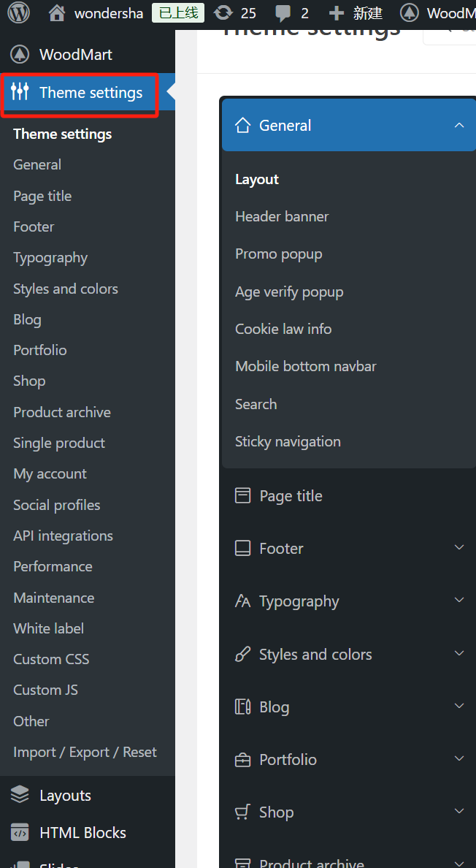Click the Shop cart icon
Image resolution: width=476 pixels, height=868 pixels.
(x=242, y=812)
